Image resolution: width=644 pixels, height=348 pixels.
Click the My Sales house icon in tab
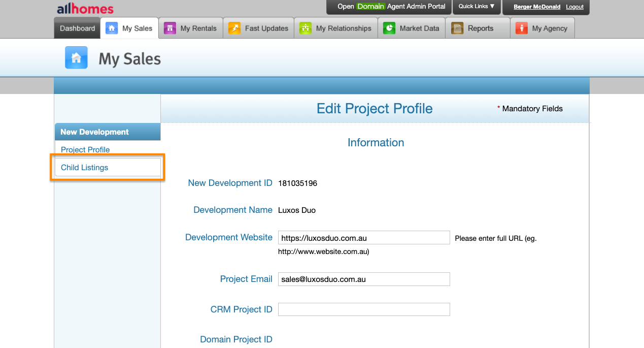tap(112, 28)
